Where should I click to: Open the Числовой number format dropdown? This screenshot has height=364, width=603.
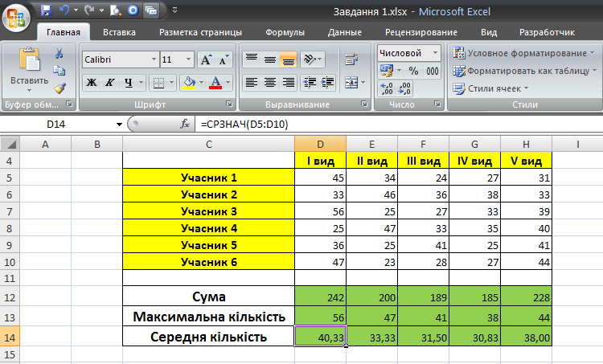coord(435,53)
